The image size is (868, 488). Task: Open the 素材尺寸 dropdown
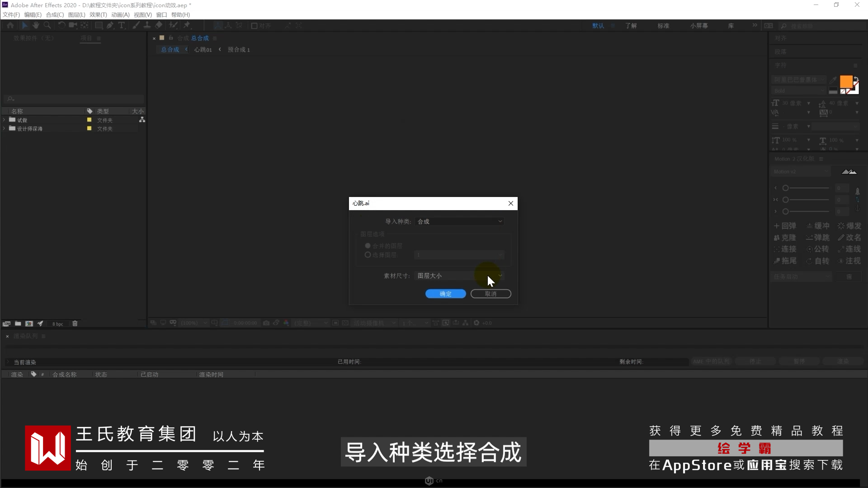(459, 276)
